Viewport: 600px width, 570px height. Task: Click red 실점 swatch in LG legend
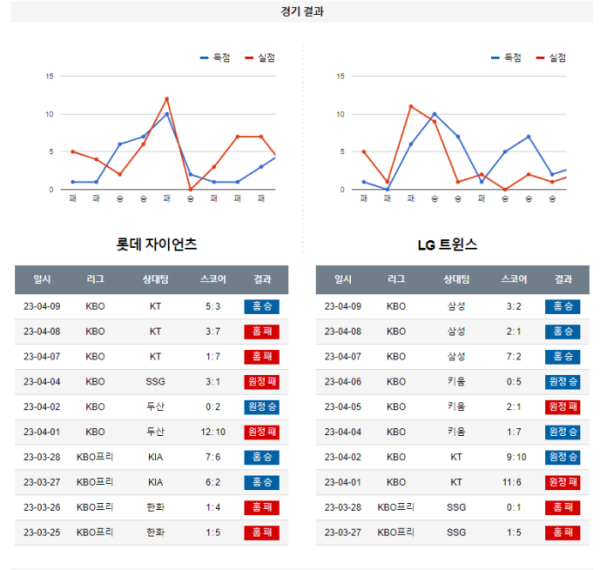(540, 58)
